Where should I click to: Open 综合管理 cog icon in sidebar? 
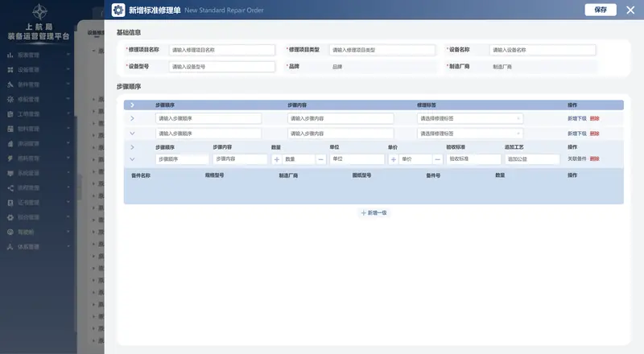tap(10, 218)
